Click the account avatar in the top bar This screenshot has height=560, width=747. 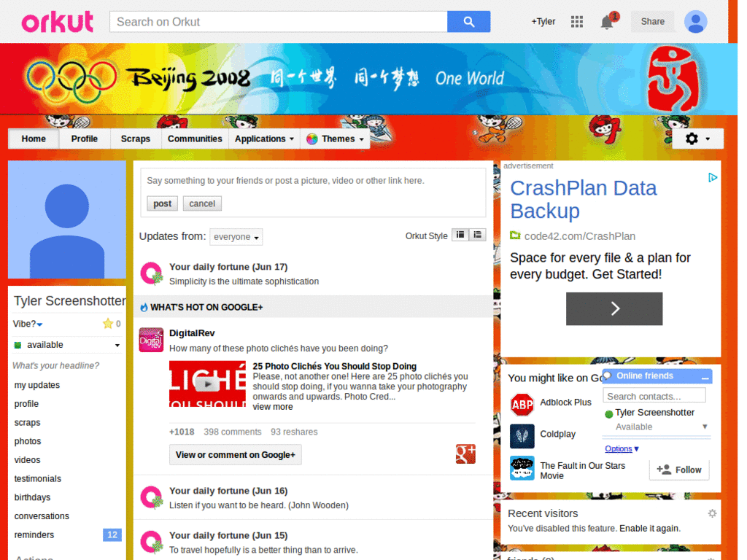click(695, 22)
